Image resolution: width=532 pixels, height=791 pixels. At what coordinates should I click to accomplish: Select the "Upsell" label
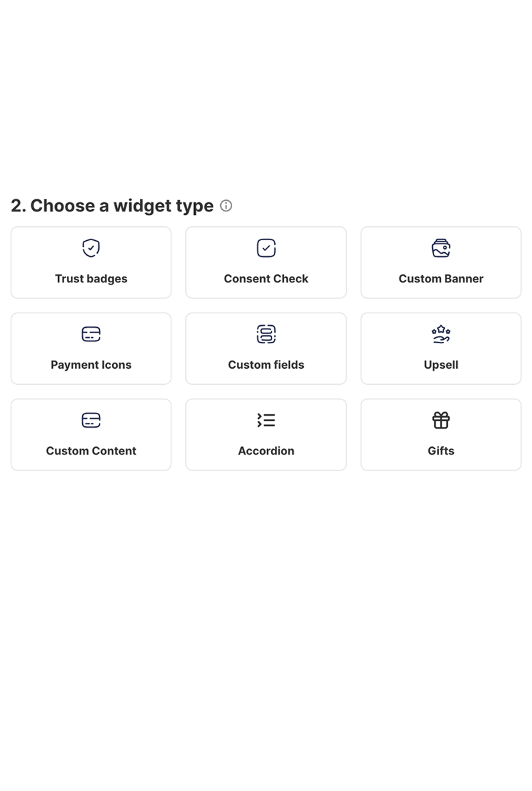(441, 365)
